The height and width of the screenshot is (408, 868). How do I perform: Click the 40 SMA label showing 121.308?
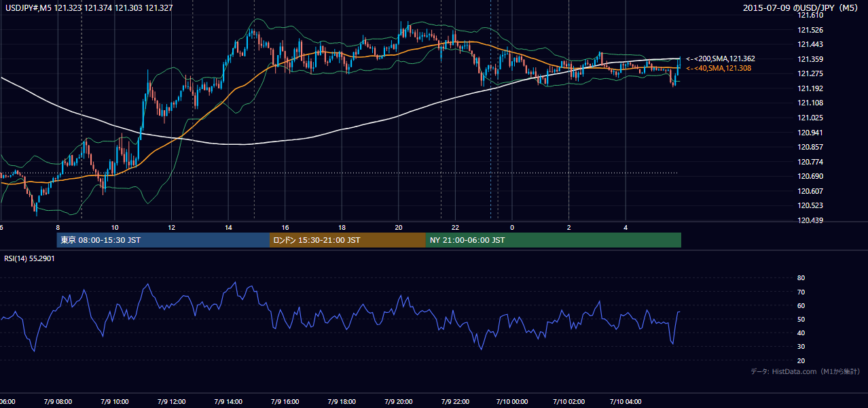[719, 69]
